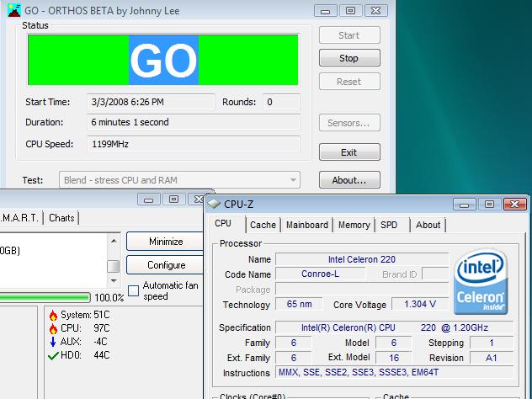Click the disabled Start button in ORTHOS
532x399 pixels.
click(x=349, y=35)
